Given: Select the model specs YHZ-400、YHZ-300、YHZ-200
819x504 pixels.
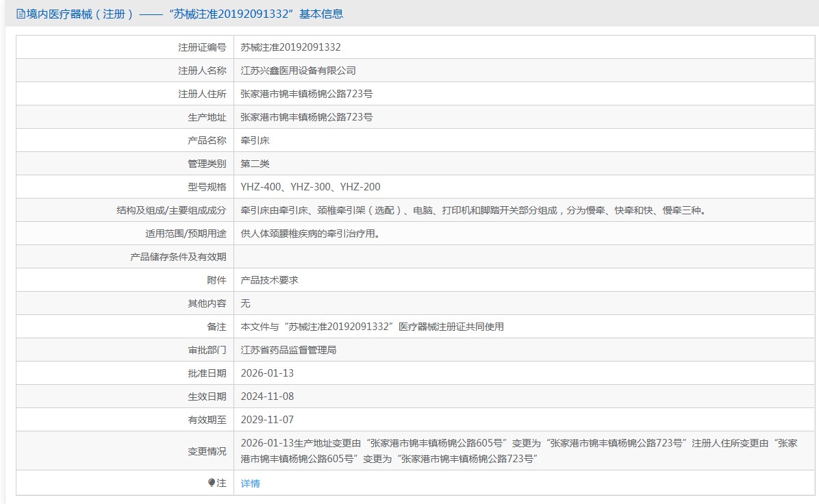Looking at the screenshot, I should [x=310, y=187].
